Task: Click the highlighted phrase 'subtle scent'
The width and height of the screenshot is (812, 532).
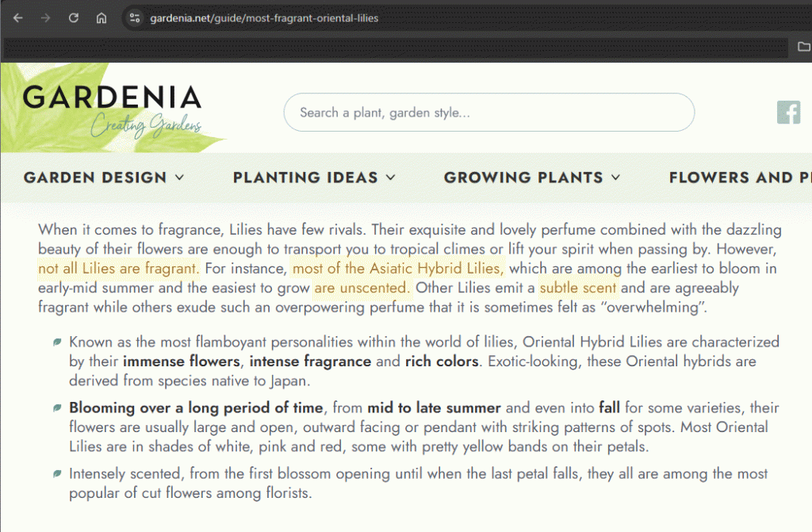Action: pyautogui.click(x=577, y=287)
